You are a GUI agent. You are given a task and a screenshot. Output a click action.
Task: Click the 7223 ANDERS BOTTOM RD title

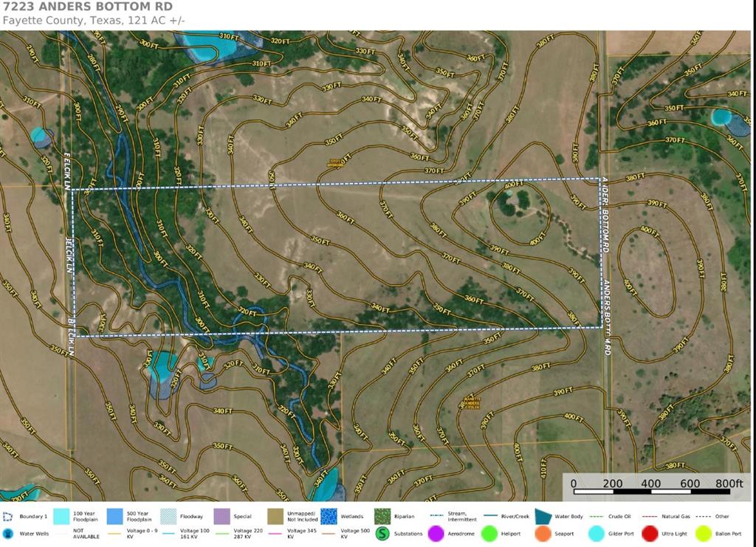(88, 7)
